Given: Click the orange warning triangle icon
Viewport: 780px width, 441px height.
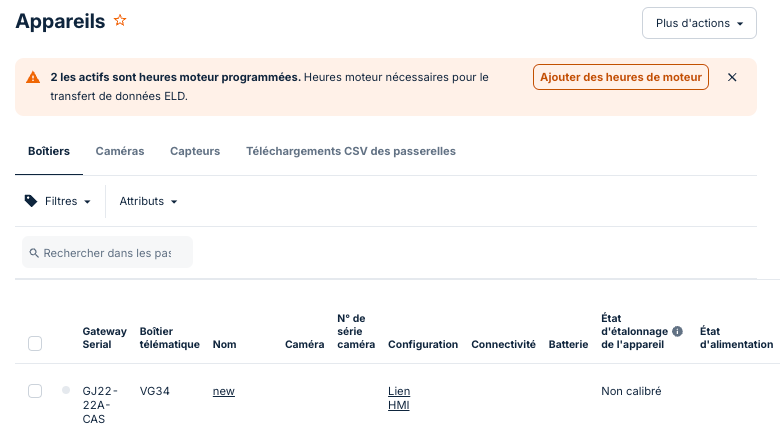Looking at the screenshot, I should tap(33, 78).
